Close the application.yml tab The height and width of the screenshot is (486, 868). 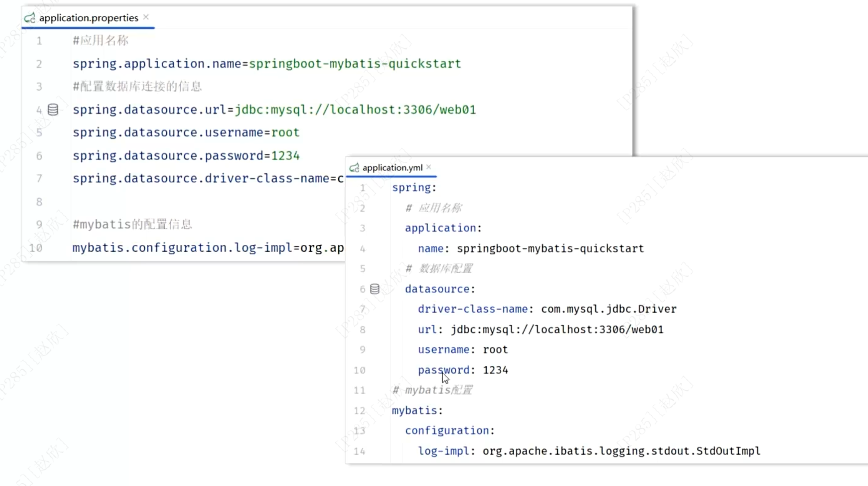[429, 167]
